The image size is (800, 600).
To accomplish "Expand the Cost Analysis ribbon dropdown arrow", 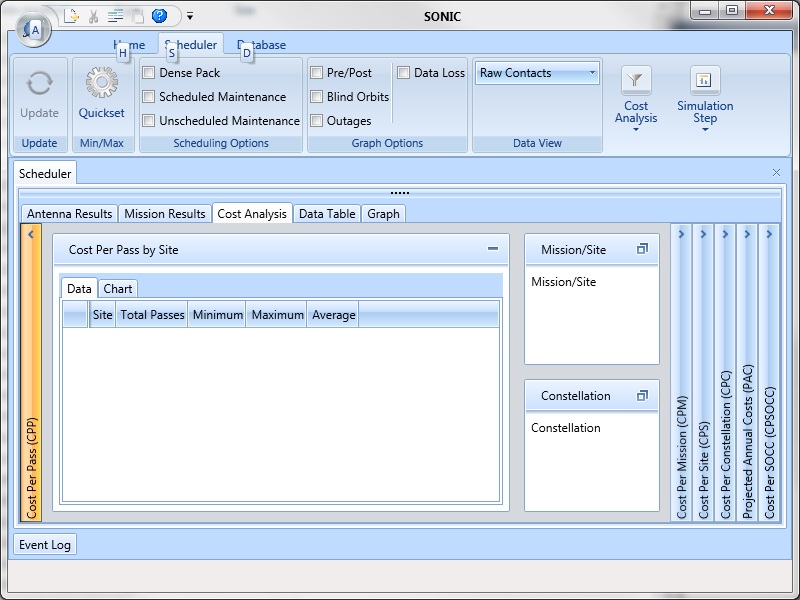I will click(636, 130).
